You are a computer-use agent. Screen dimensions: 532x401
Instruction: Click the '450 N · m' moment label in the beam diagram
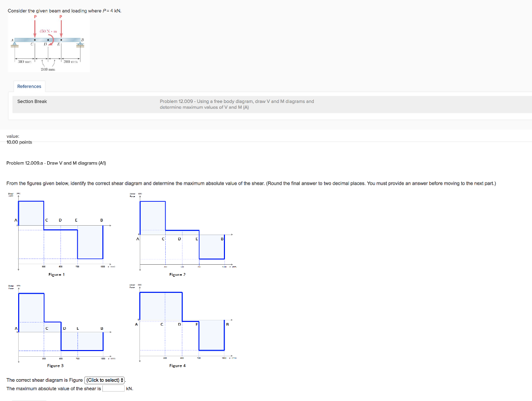tap(48, 31)
